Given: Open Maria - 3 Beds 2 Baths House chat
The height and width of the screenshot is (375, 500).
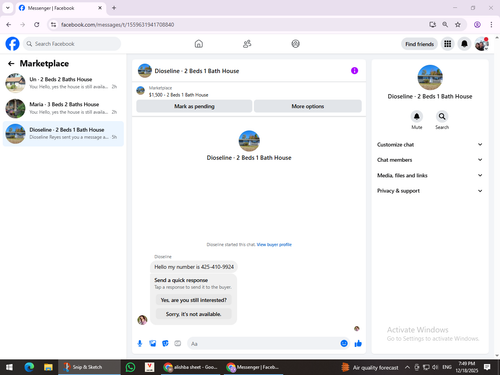Looking at the screenshot, I should pyautogui.click(x=63, y=108).
